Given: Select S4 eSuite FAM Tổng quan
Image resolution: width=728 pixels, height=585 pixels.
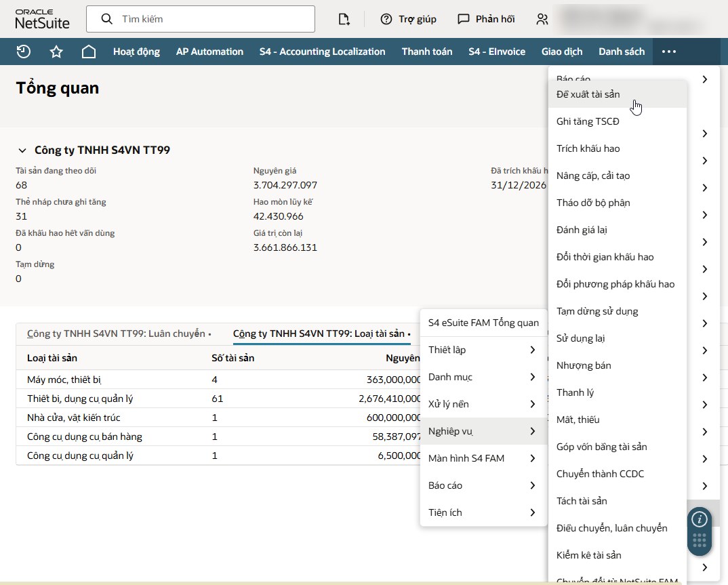Looking at the screenshot, I should pos(483,323).
